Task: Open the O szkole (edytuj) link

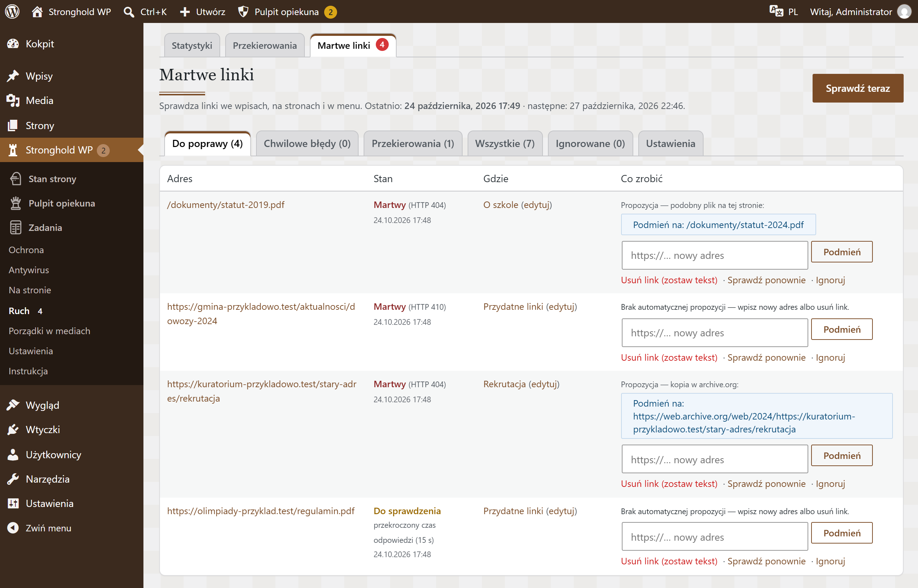Action: (517, 205)
